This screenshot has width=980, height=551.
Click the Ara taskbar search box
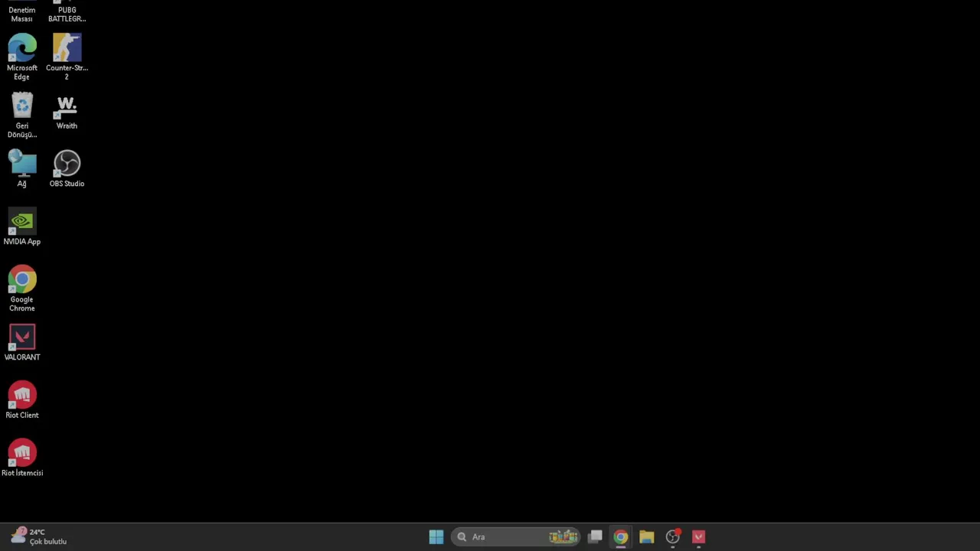pos(515,537)
